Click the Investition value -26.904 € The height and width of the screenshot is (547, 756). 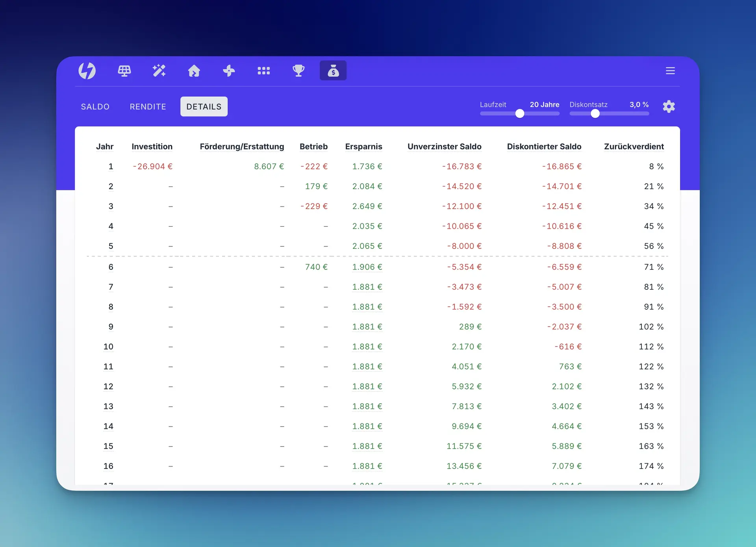(x=152, y=167)
